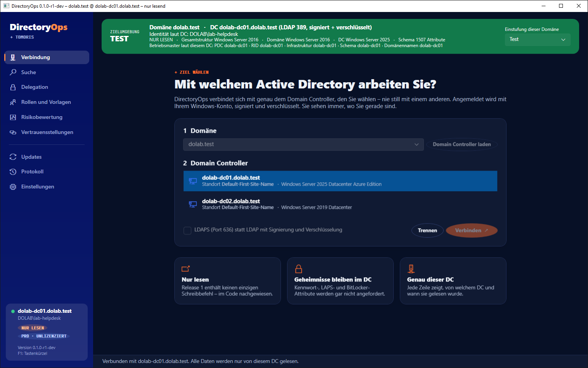Switch to Risikobewertung
The image size is (588, 368).
47,117
